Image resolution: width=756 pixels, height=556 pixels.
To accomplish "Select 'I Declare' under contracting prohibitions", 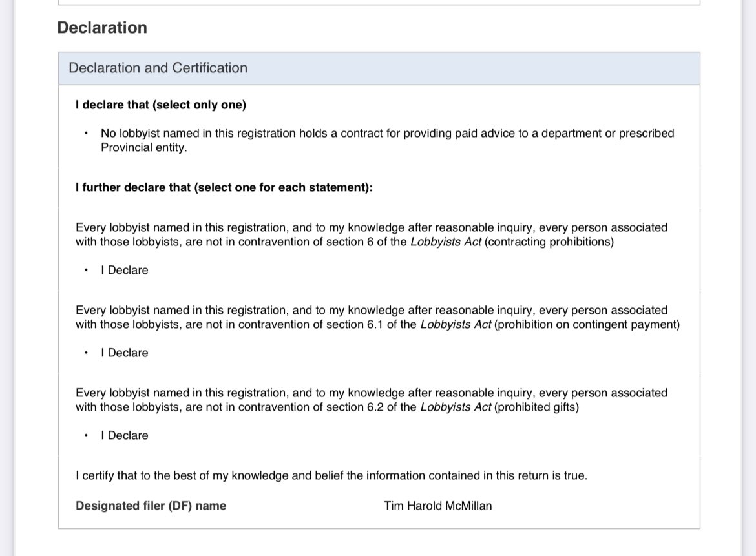I will point(125,271).
